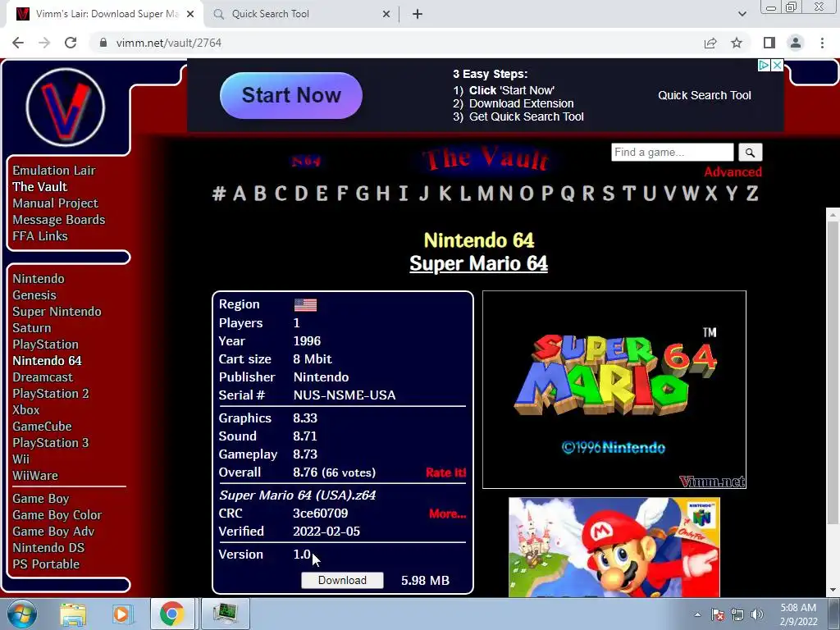Select The Vault sidebar link

click(40, 187)
